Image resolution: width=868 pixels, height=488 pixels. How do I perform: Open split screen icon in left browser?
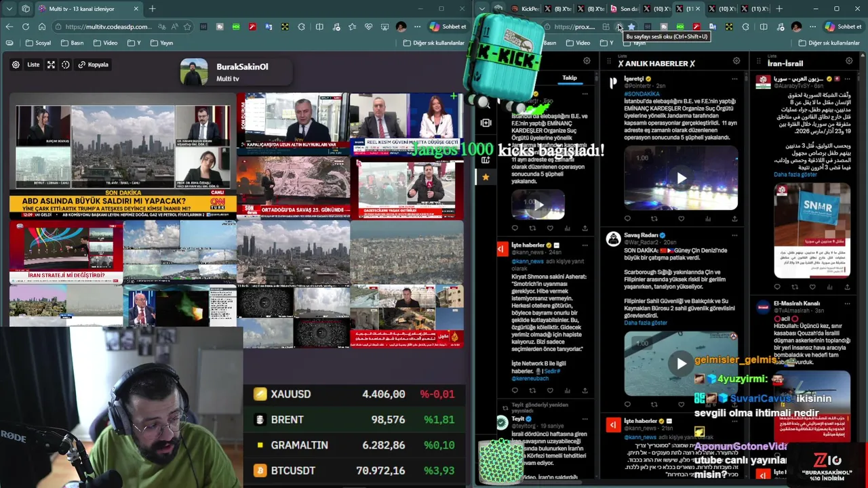click(x=319, y=26)
